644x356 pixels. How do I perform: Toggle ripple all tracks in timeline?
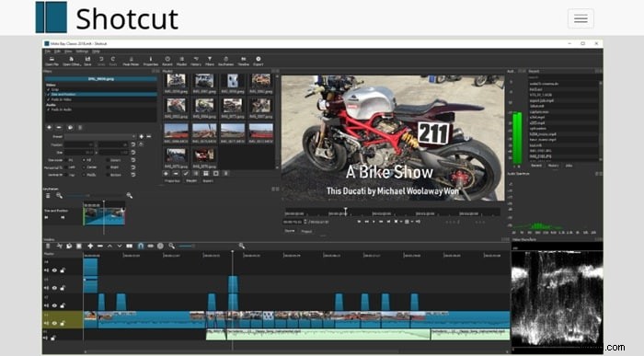[161, 246]
